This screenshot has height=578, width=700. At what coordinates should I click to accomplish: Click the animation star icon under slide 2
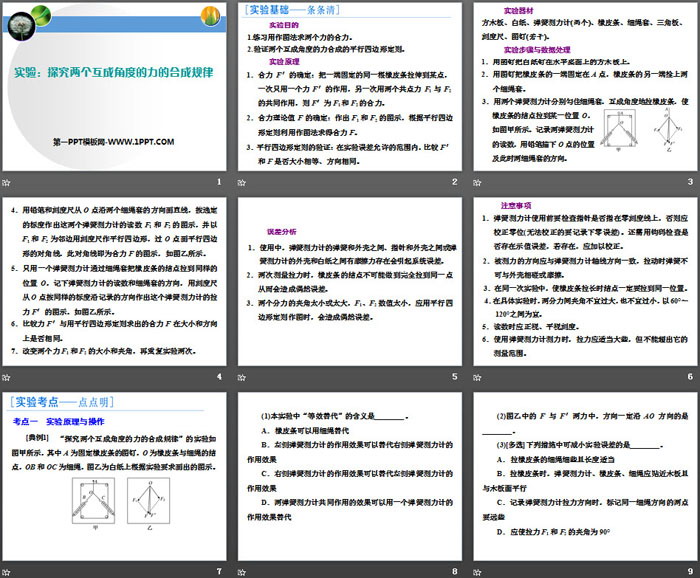(x=241, y=182)
